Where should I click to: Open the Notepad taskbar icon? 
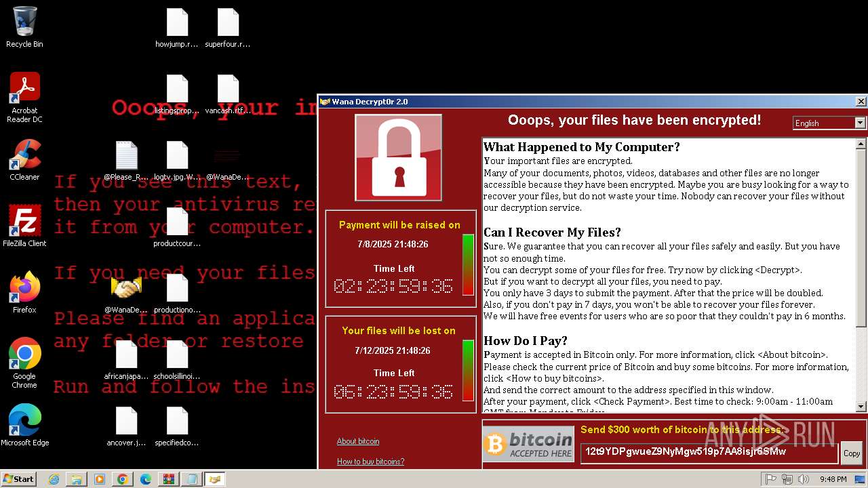(192, 479)
